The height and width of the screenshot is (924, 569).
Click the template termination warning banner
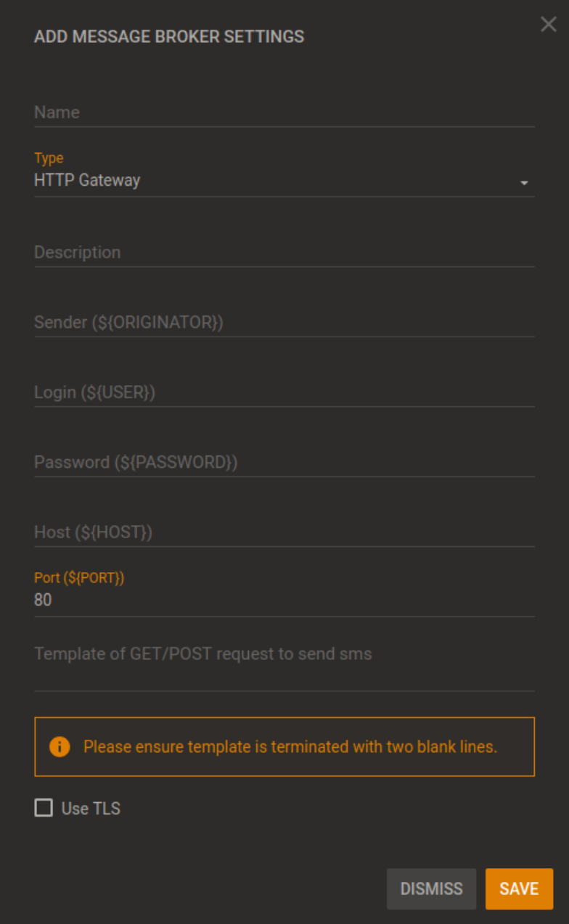click(x=284, y=746)
